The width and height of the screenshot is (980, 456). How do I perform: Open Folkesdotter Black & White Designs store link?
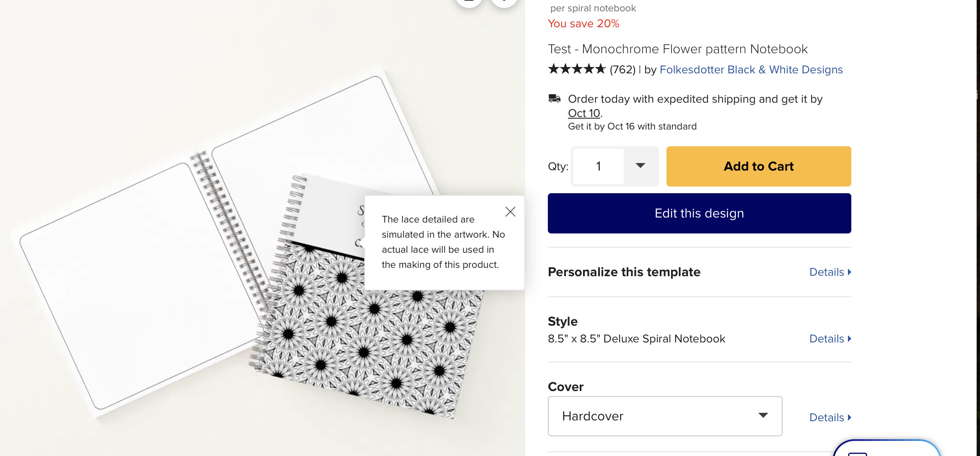point(751,70)
